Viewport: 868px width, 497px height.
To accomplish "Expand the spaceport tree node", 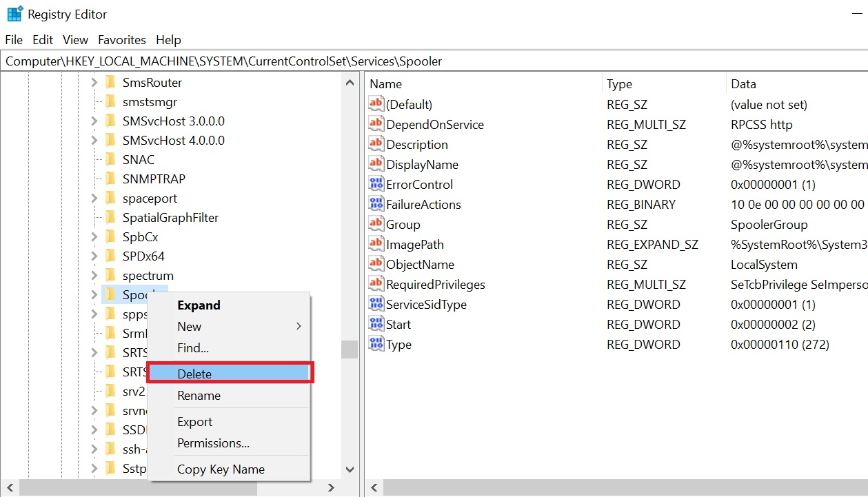I will point(94,199).
